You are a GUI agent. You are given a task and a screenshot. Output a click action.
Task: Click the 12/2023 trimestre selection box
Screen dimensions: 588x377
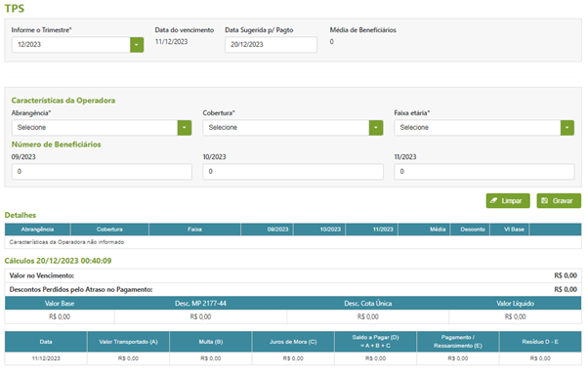click(x=71, y=45)
